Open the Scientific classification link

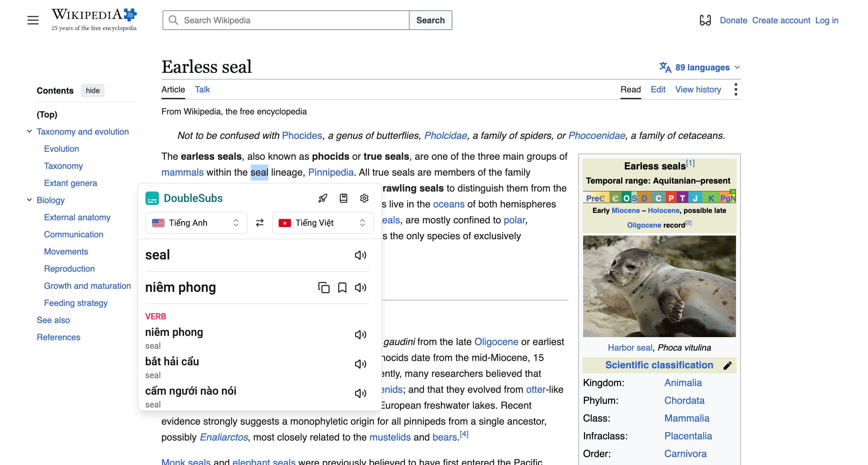pyautogui.click(x=659, y=365)
